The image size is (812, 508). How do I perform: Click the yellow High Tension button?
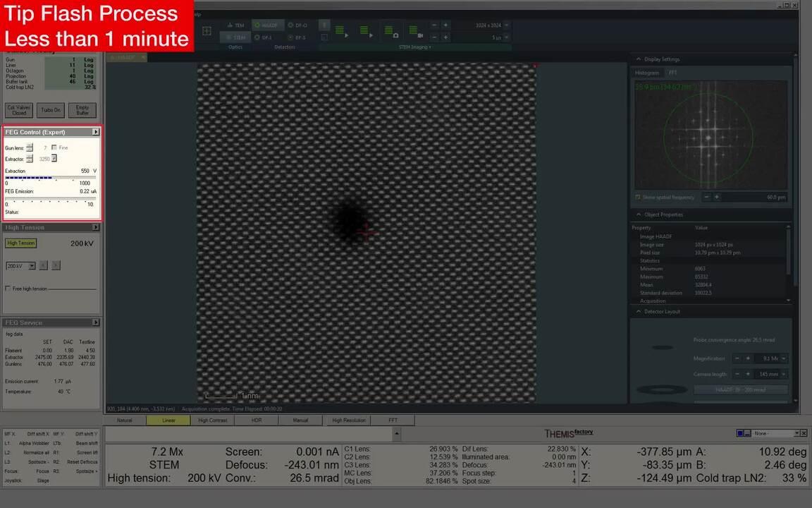20,243
